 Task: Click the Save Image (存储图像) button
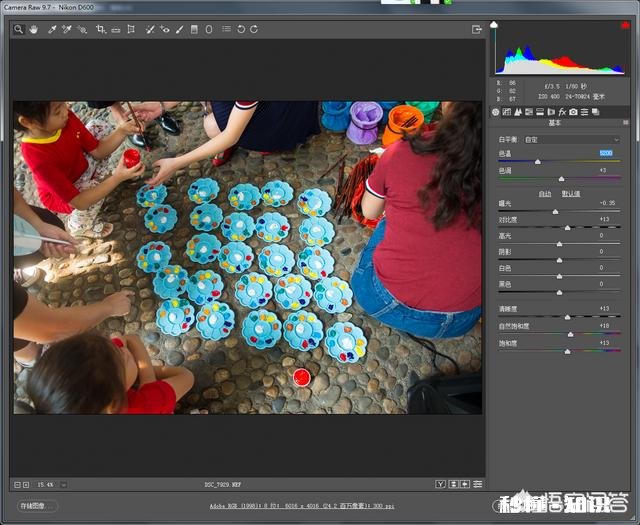[x=37, y=506]
